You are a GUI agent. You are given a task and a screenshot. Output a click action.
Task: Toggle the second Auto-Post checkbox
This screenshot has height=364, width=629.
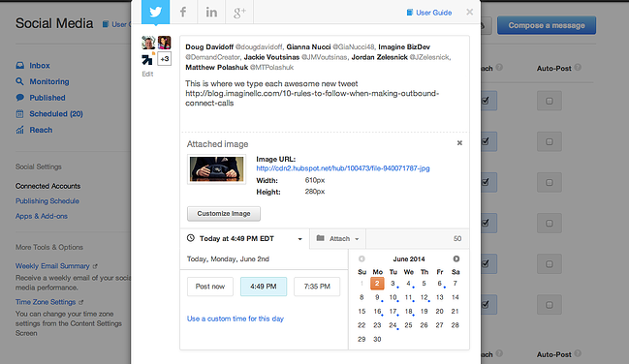(550, 141)
